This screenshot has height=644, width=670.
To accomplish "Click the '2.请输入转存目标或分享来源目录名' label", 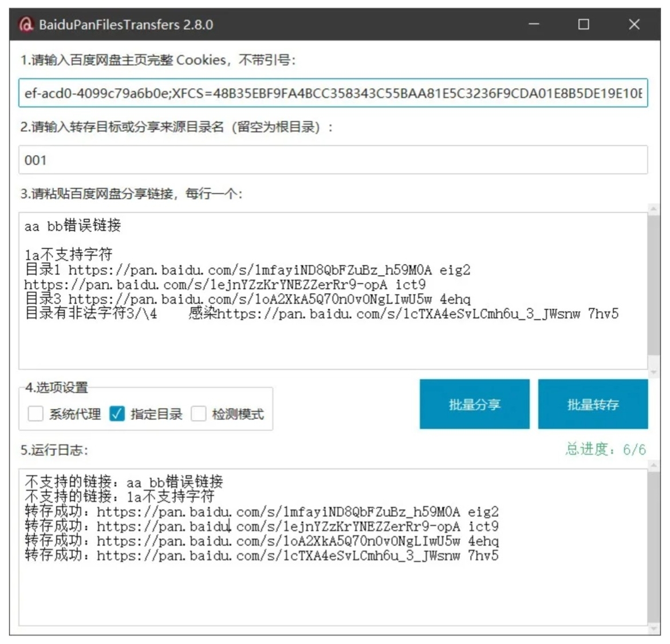I will pos(176,127).
